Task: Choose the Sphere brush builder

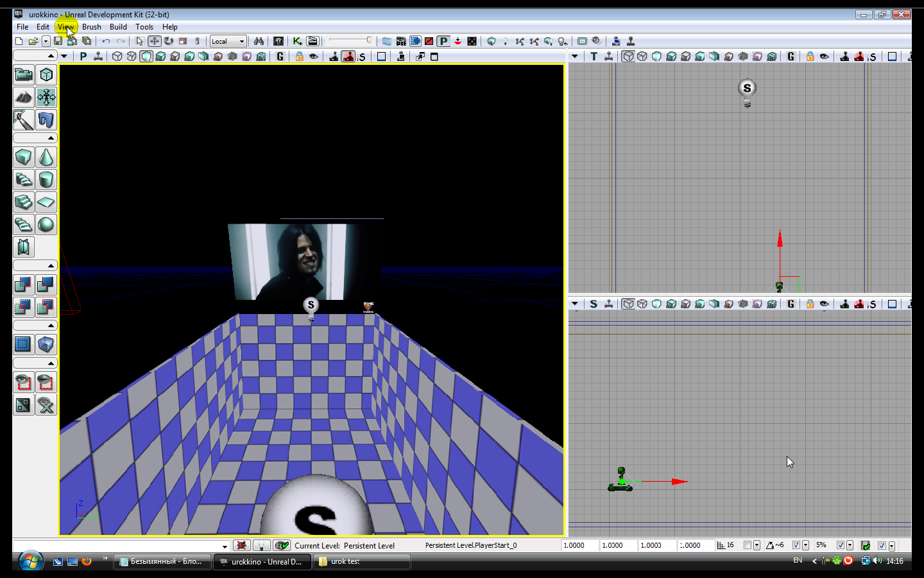Action: [46, 225]
